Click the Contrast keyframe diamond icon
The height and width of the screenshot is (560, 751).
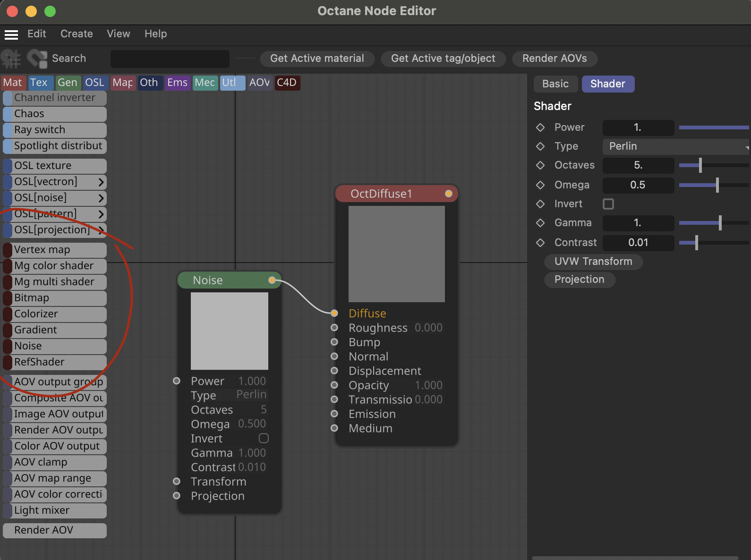540,243
